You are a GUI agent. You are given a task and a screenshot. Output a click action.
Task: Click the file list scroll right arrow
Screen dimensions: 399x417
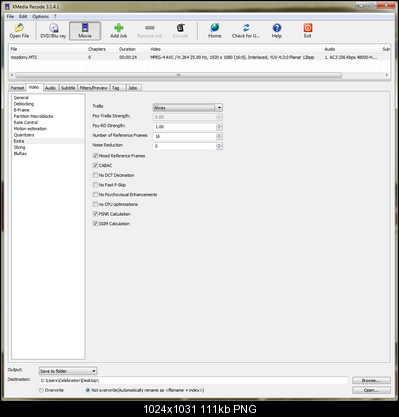[387, 75]
